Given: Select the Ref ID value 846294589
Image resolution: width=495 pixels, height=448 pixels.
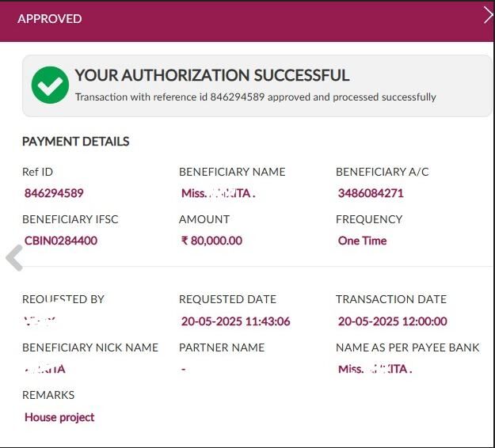Looking at the screenshot, I should [x=54, y=193].
